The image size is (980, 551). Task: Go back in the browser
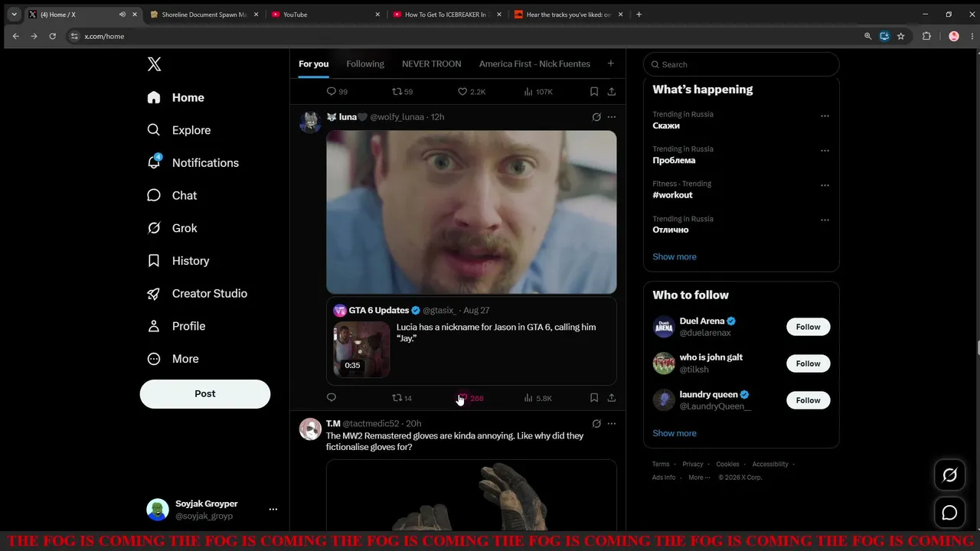point(15,36)
